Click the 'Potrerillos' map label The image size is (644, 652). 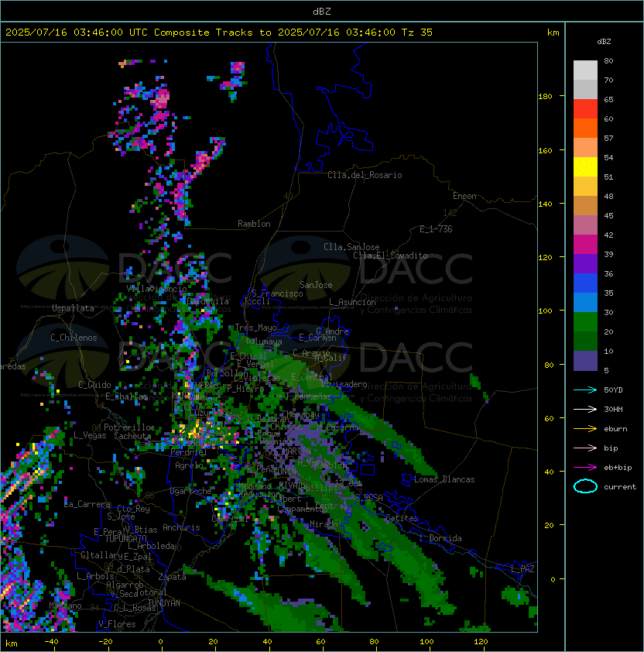pyautogui.click(x=129, y=427)
